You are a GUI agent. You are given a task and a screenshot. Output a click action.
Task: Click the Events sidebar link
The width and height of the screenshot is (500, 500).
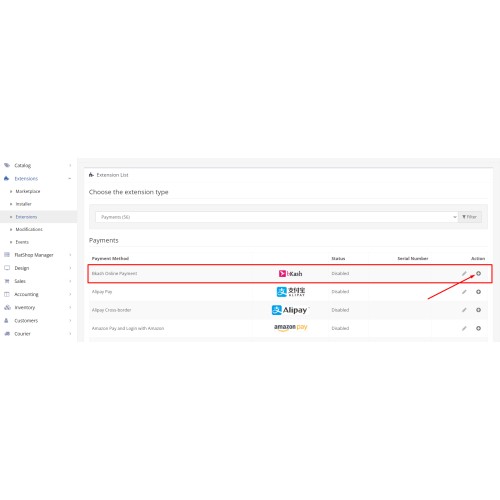coord(22,242)
